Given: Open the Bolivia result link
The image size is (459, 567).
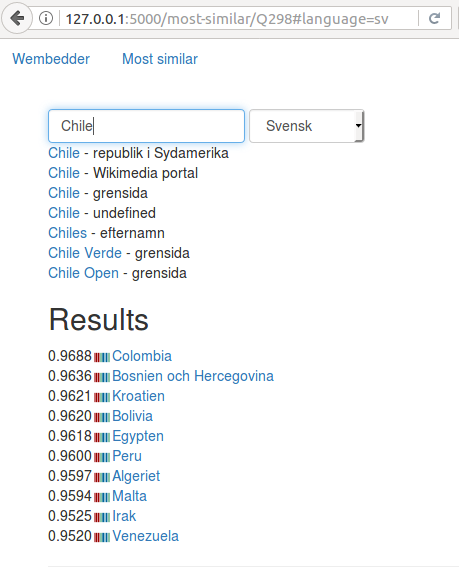Looking at the screenshot, I should pos(132,416).
